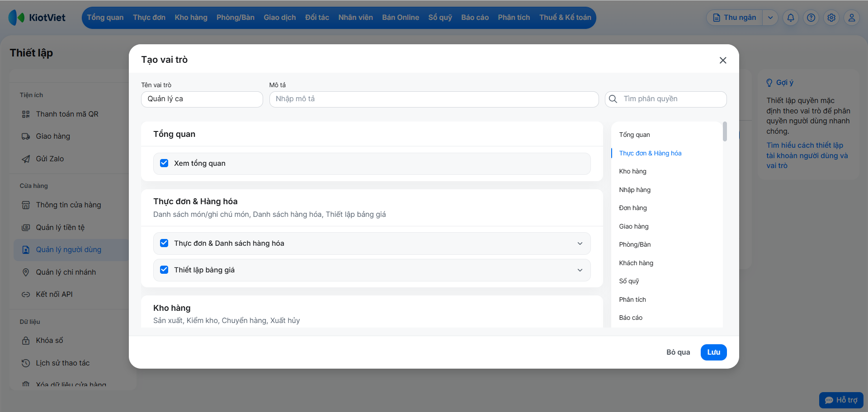This screenshot has width=868, height=412.
Task: Open the settings gear icon
Action: pos(831,18)
